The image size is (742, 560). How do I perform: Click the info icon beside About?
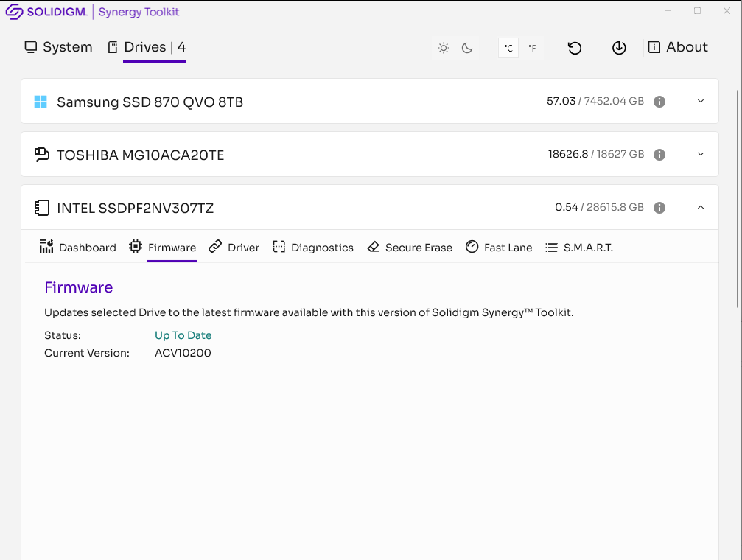click(x=654, y=47)
